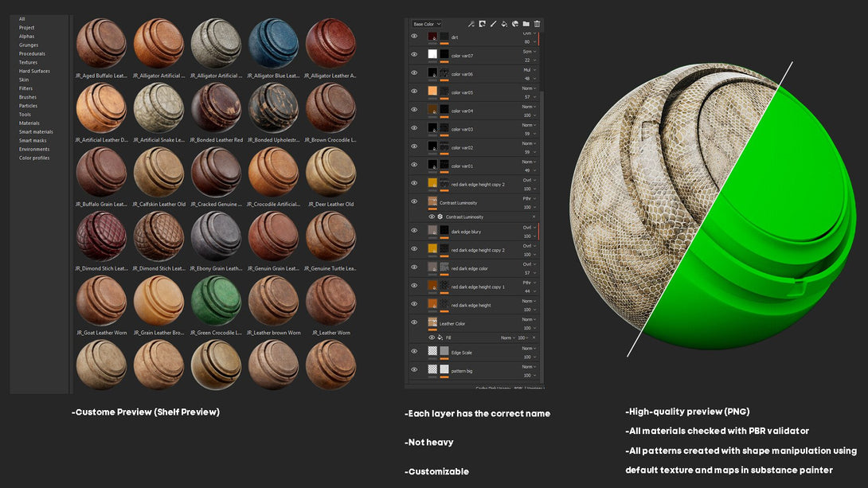Select JR_Deer Leather Old material sphere
The width and height of the screenshot is (868, 488).
[330, 171]
